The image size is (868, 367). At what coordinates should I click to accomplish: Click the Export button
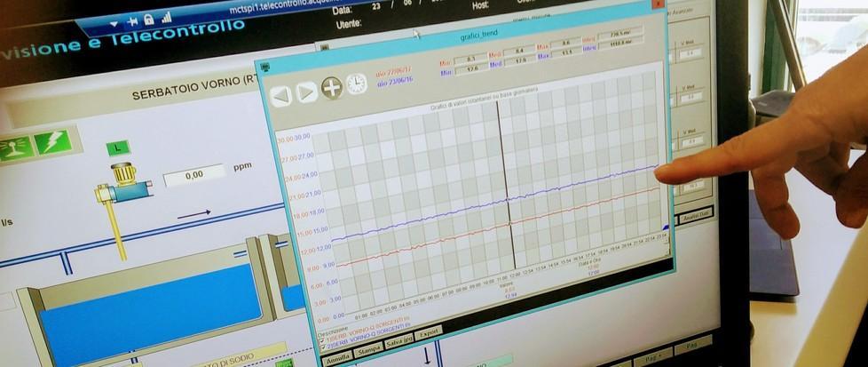[430, 332]
